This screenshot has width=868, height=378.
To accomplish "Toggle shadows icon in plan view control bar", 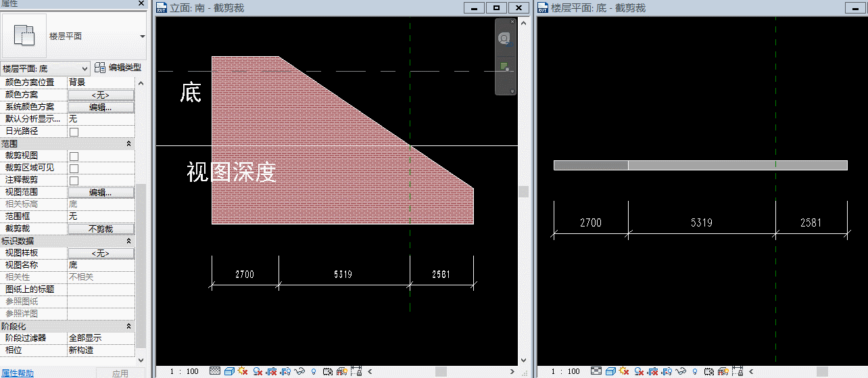I will 639,371.
